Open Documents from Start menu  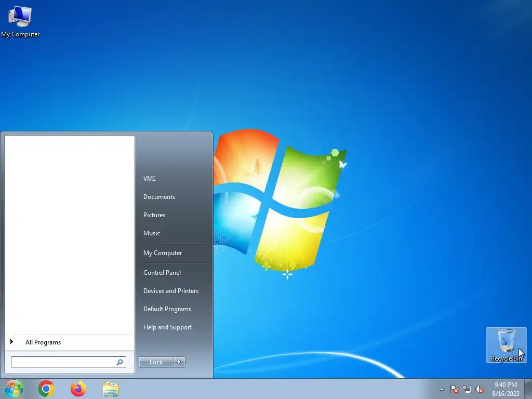coord(159,197)
